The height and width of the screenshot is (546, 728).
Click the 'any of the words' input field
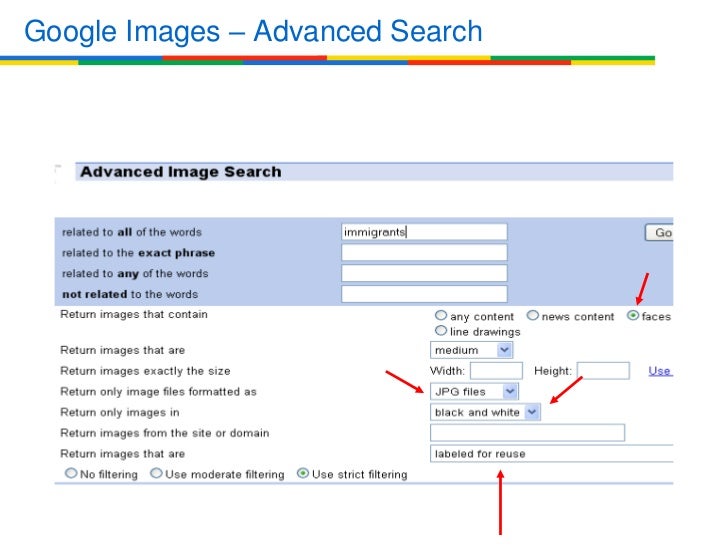(x=424, y=273)
